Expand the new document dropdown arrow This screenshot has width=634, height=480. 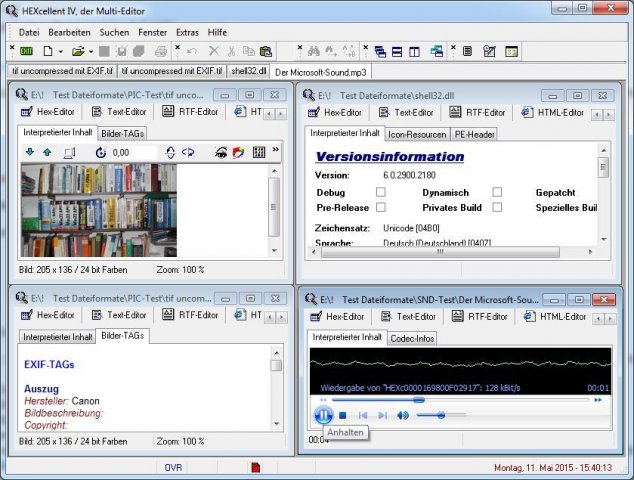(x=61, y=51)
